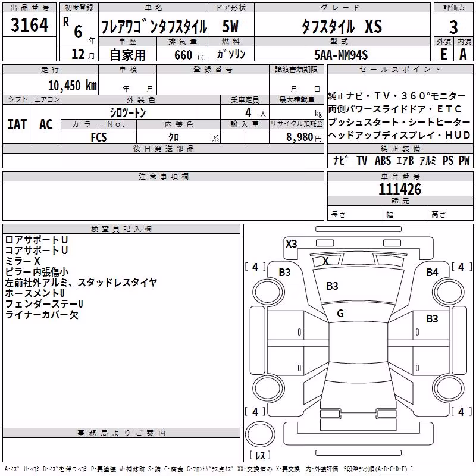The image size is (476, 476).
Task: Click the X mark on the windshield diagram
Action: pos(325,261)
